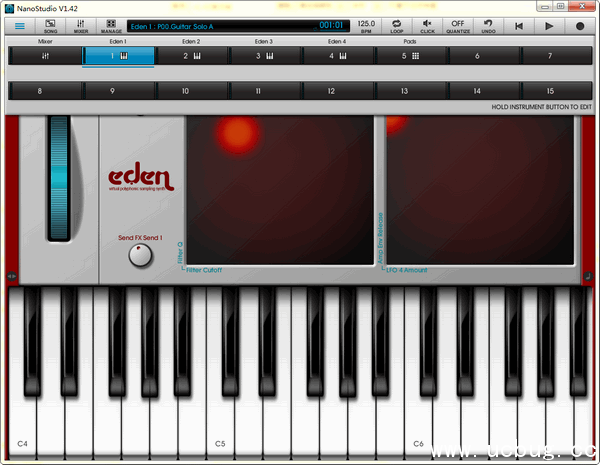Toggle Loop mode
The height and width of the screenshot is (465, 600).
click(397, 25)
